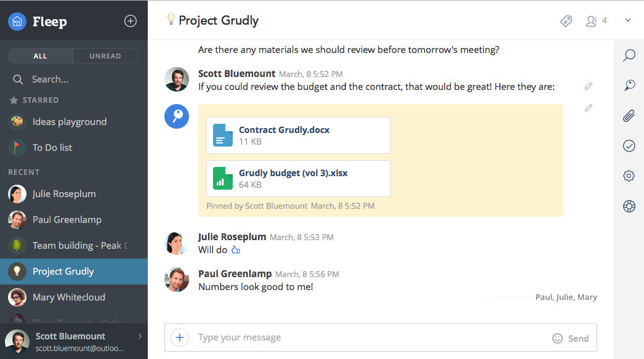
Task: Click the new conversation plus icon
Action: click(x=131, y=21)
